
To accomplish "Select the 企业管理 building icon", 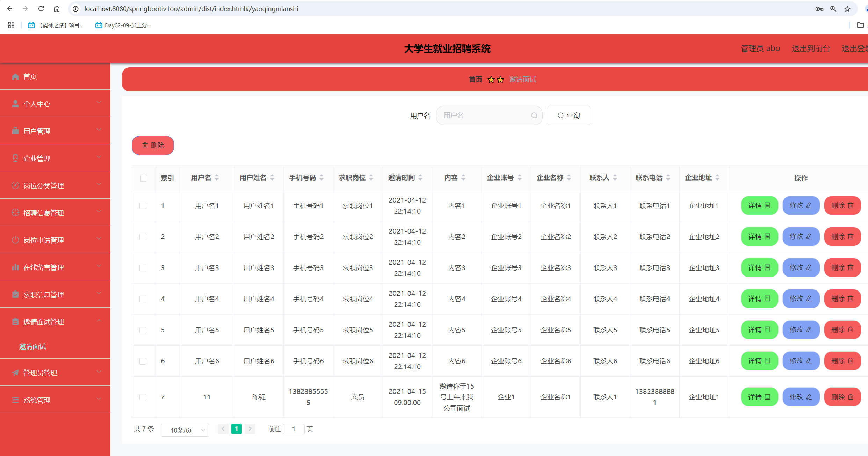I will [15, 158].
